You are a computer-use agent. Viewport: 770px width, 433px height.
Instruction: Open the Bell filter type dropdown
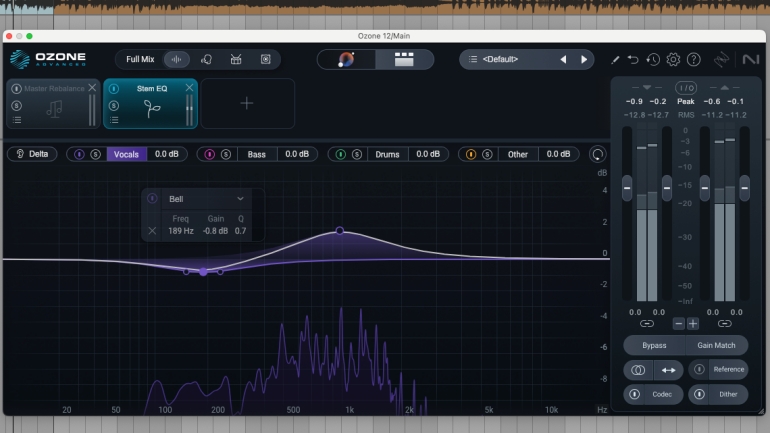coord(206,199)
